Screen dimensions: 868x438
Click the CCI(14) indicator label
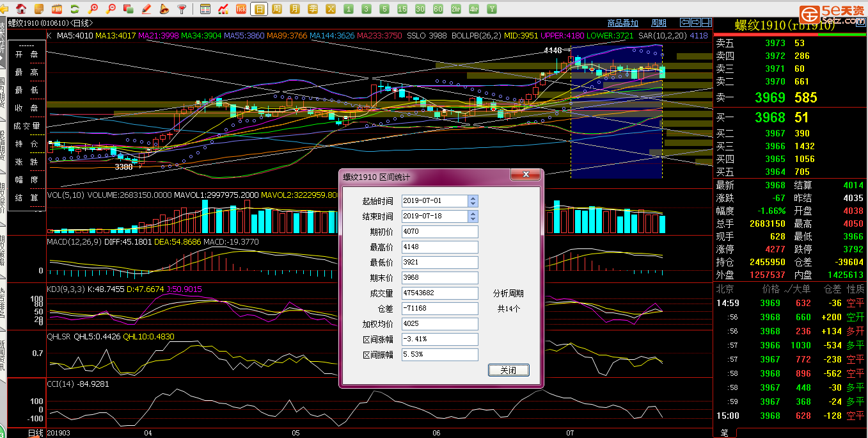coord(60,384)
